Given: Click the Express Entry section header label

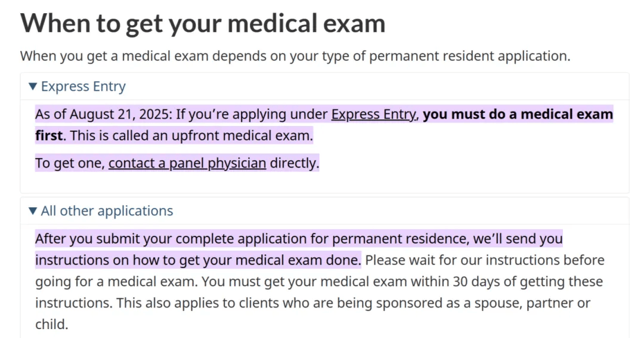Looking at the screenshot, I should tap(83, 87).
